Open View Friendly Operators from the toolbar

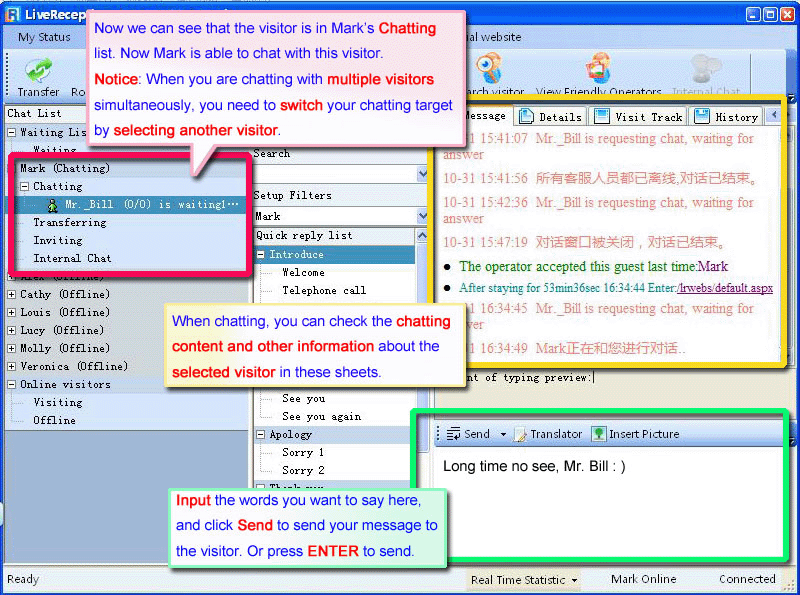[x=598, y=68]
